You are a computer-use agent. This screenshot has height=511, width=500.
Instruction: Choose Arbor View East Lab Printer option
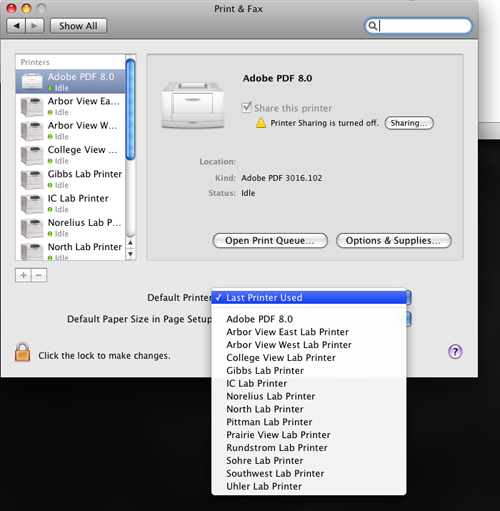309,332
